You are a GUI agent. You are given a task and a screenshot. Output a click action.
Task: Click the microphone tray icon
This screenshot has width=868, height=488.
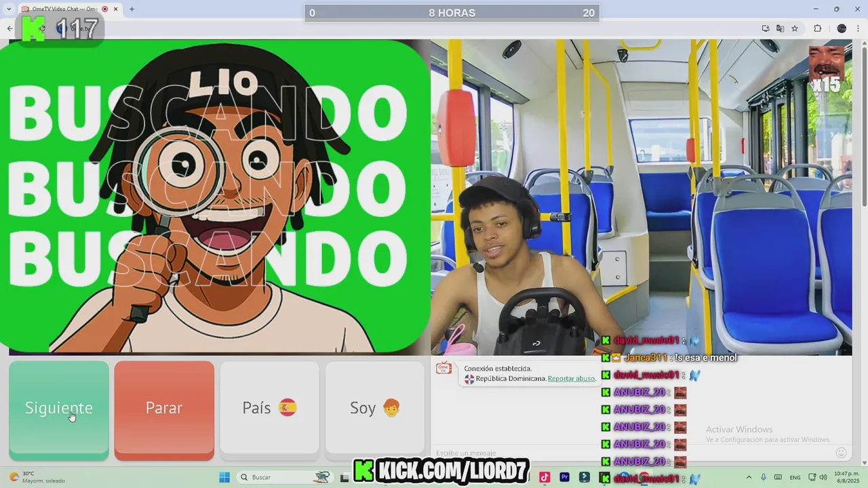(764, 477)
